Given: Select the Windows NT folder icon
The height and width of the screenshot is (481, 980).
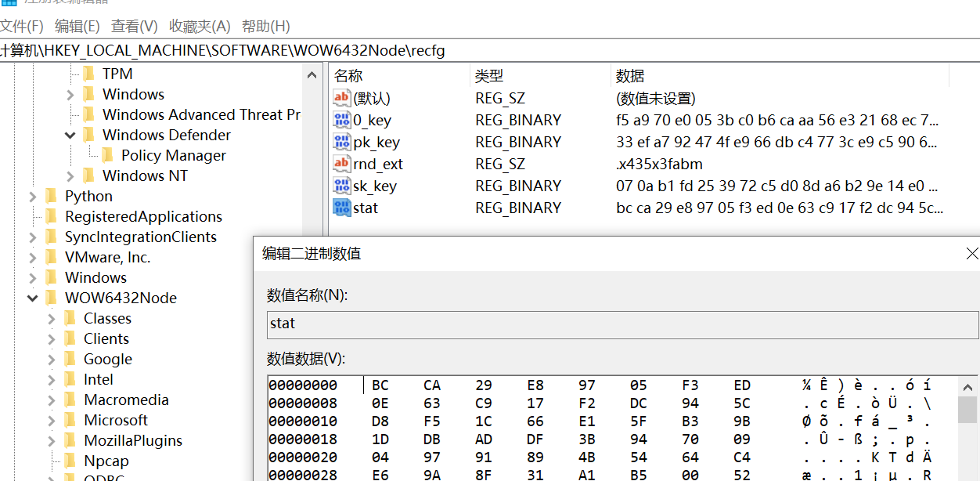Looking at the screenshot, I should point(88,175).
